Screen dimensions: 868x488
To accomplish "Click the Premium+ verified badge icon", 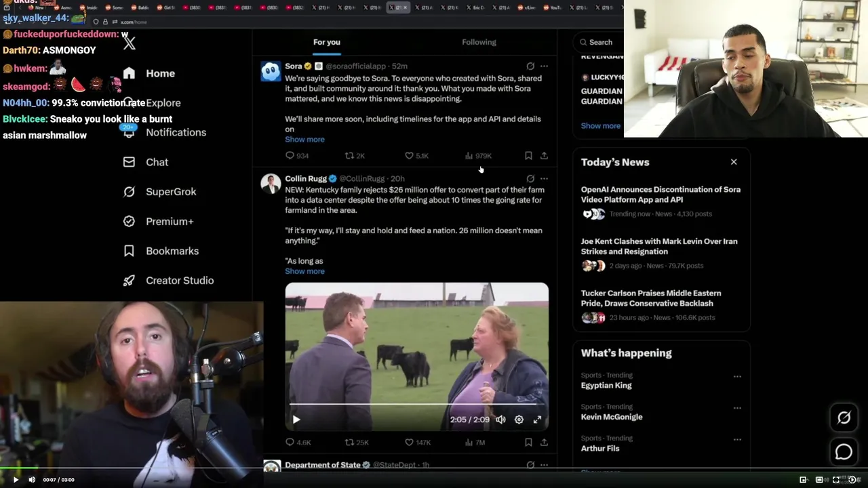I will (x=129, y=221).
